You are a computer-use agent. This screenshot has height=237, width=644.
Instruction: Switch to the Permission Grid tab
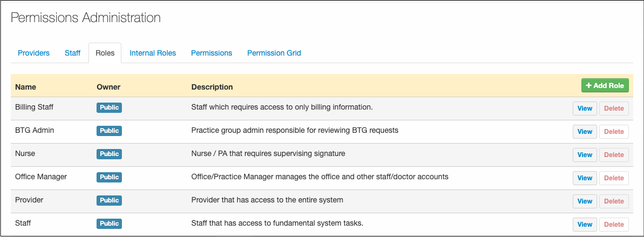coord(274,53)
